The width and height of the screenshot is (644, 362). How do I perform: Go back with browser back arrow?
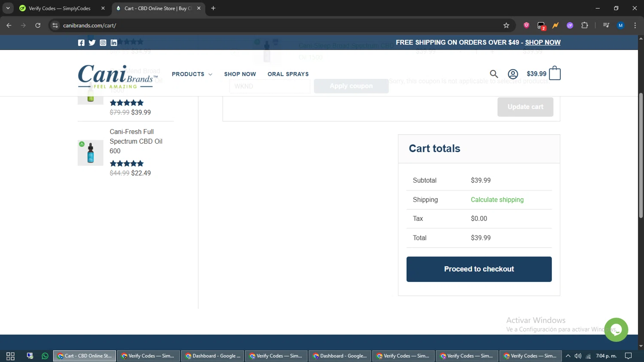point(9,25)
